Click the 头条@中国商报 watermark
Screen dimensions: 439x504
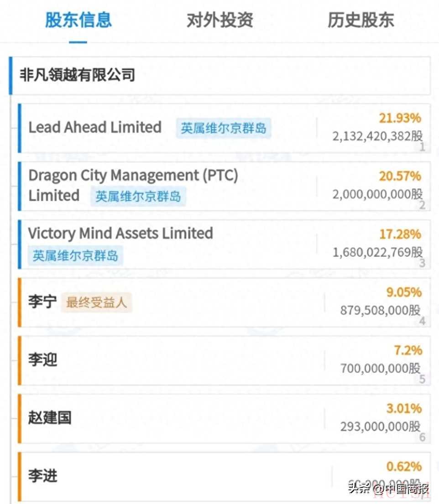pos(388,488)
